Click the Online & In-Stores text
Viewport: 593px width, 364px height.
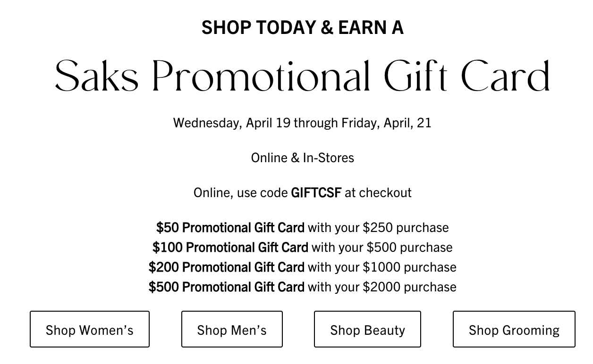303,157
